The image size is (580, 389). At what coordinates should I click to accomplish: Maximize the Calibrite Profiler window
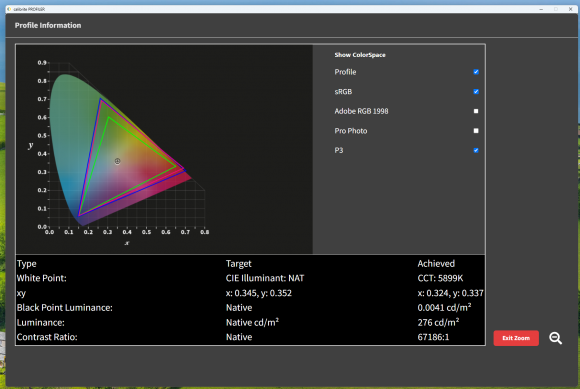pyautogui.click(x=556, y=9)
